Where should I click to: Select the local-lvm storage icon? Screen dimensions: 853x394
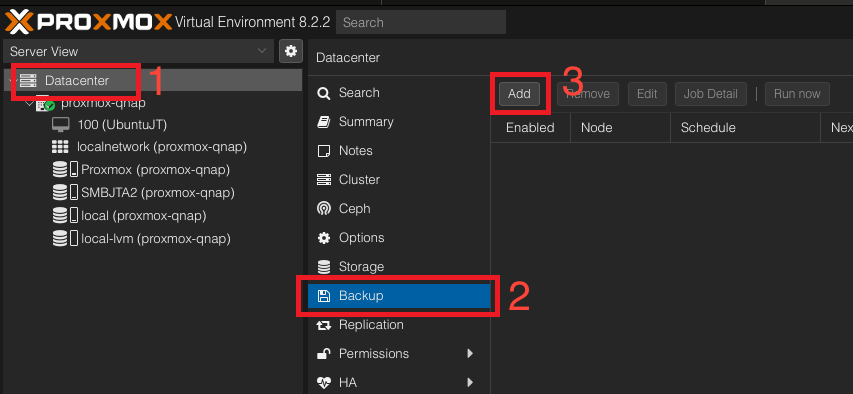65,238
